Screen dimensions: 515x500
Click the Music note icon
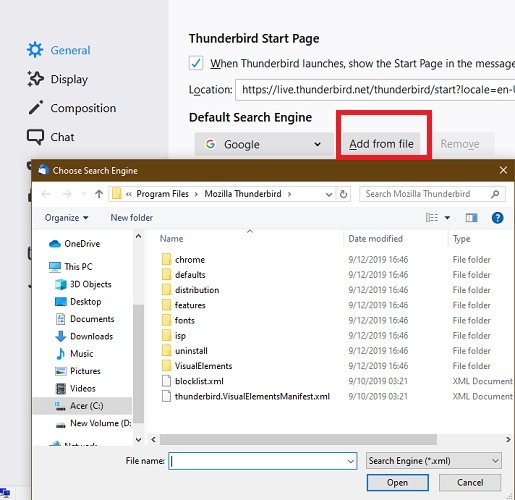point(61,354)
